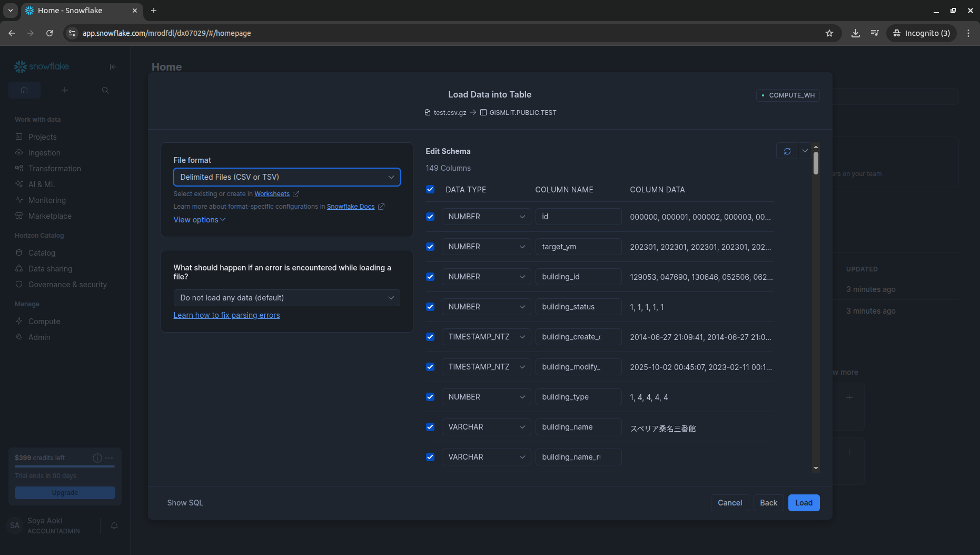Click the Snowflake logo in sidebar
The width and height of the screenshot is (980, 555).
tap(42, 66)
